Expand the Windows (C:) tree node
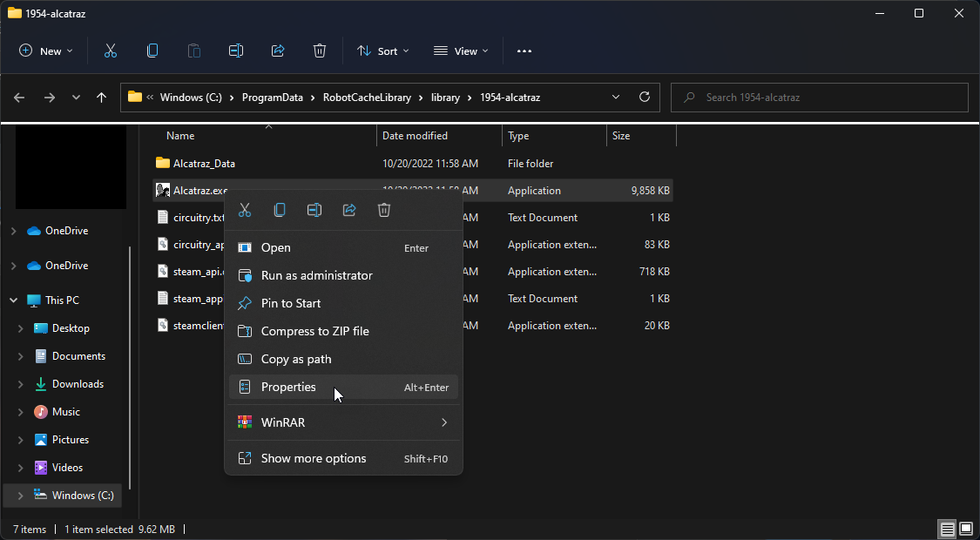This screenshot has height=540, width=980. coord(20,496)
